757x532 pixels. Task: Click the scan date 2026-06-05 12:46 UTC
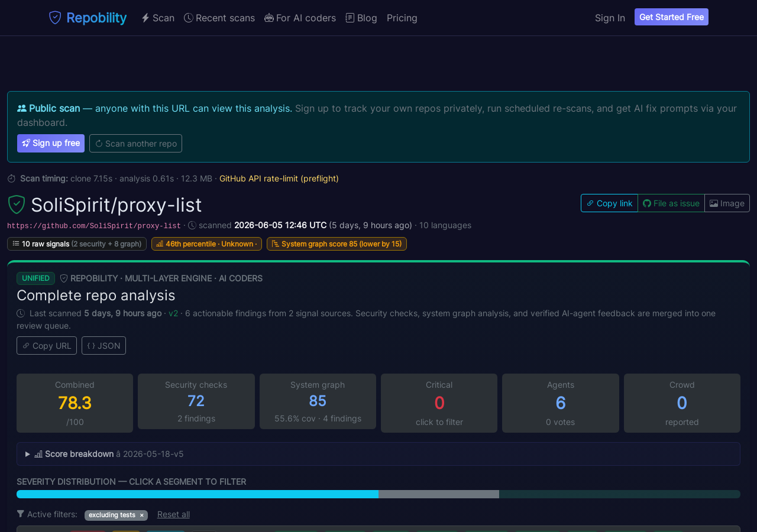280,225
